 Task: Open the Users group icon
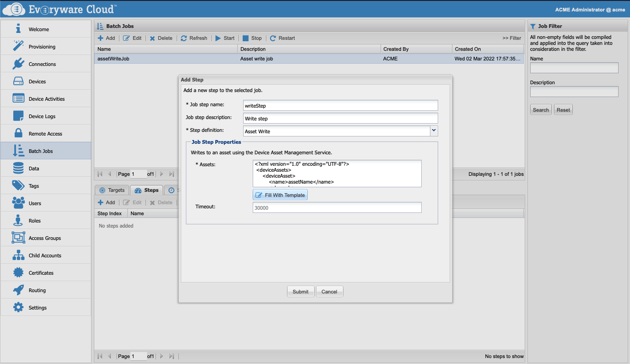[18, 203]
